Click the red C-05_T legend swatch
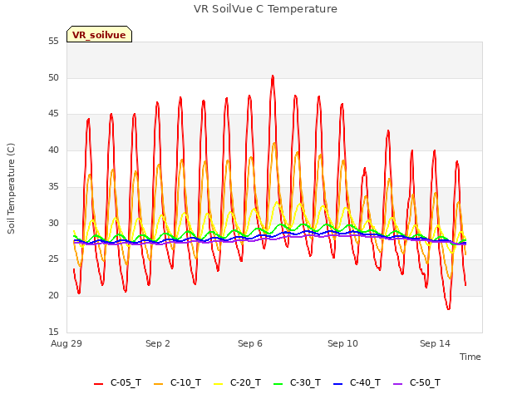The height and width of the screenshot is (399, 532). point(98,384)
